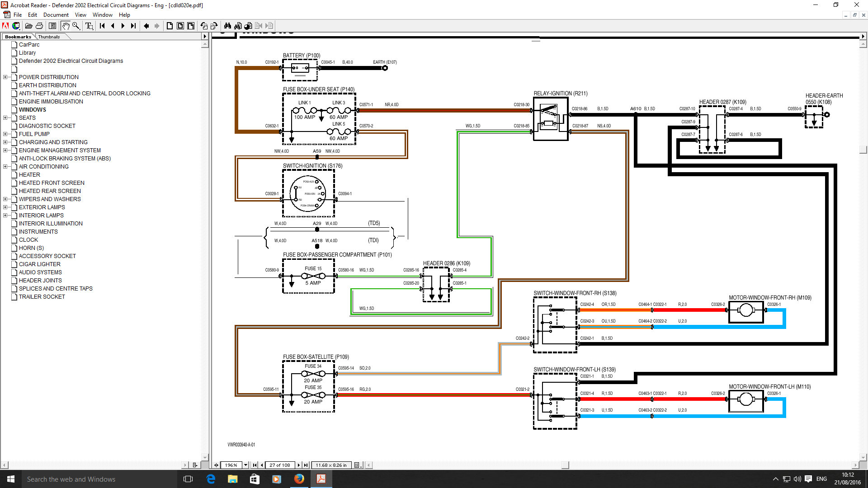Viewport: 868px width, 488px height.
Task: Open page layout menu in status bar
Action: [358, 465]
